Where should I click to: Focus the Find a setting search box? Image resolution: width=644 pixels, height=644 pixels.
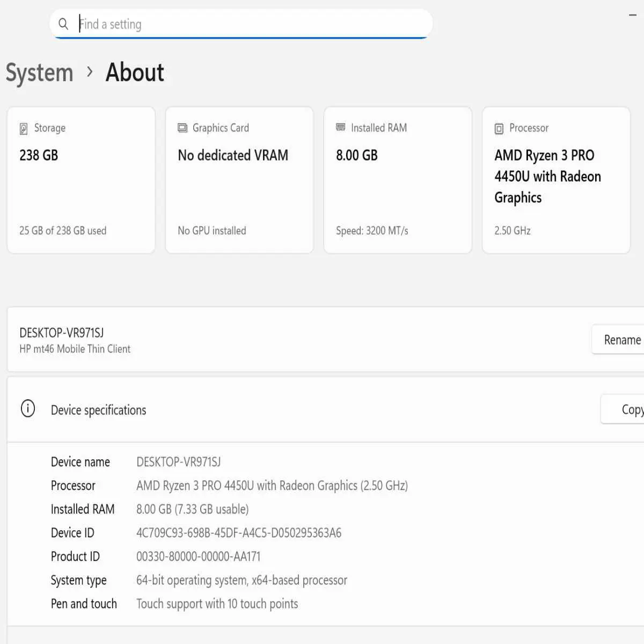point(241,24)
